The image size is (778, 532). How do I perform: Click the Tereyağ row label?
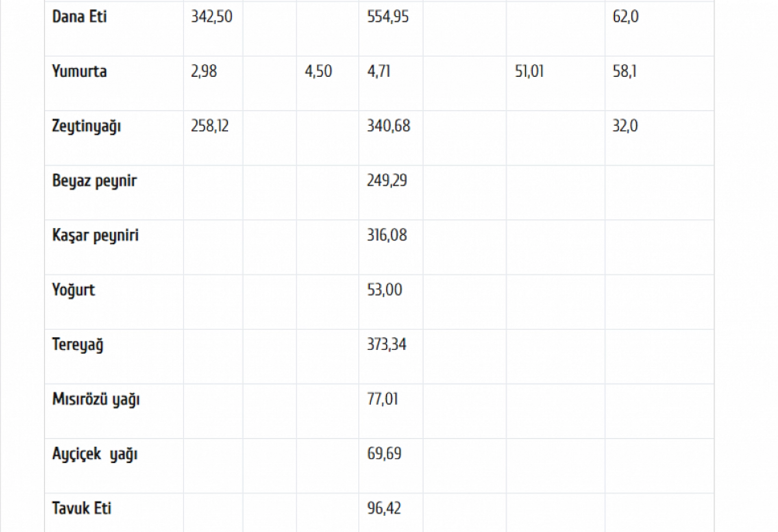pyautogui.click(x=78, y=345)
